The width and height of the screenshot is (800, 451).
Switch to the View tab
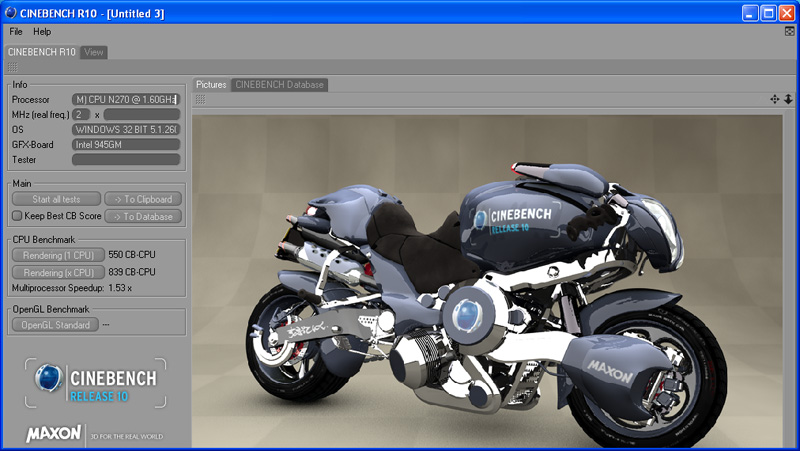tap(94, 52)
